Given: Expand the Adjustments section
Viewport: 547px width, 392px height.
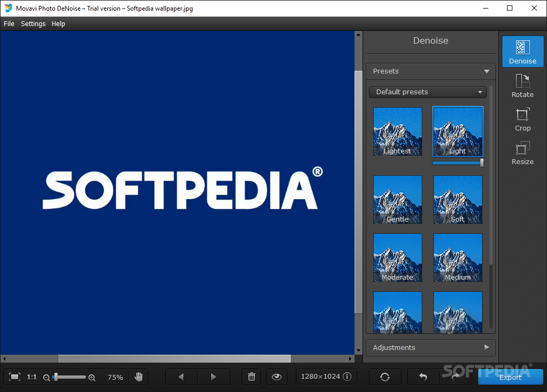Looking at the screenshot, I should coord(430,347).
